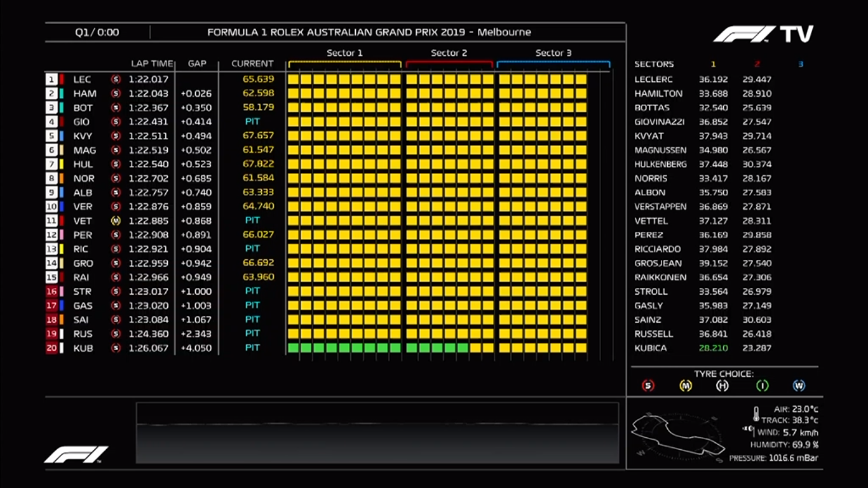Image resolution: width=868 pixels, height=488 pixels.
Task: Click the soft tyre icon in VER row
Action: [x=116, y=207]
